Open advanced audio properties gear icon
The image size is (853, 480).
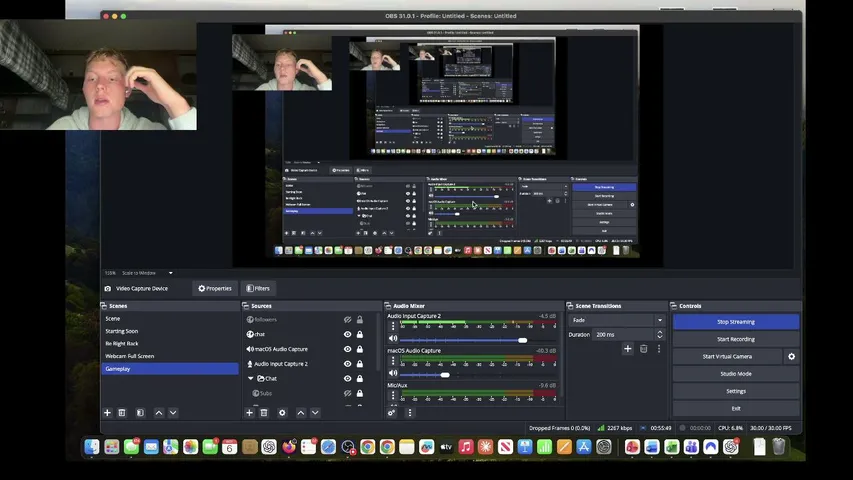391,413
